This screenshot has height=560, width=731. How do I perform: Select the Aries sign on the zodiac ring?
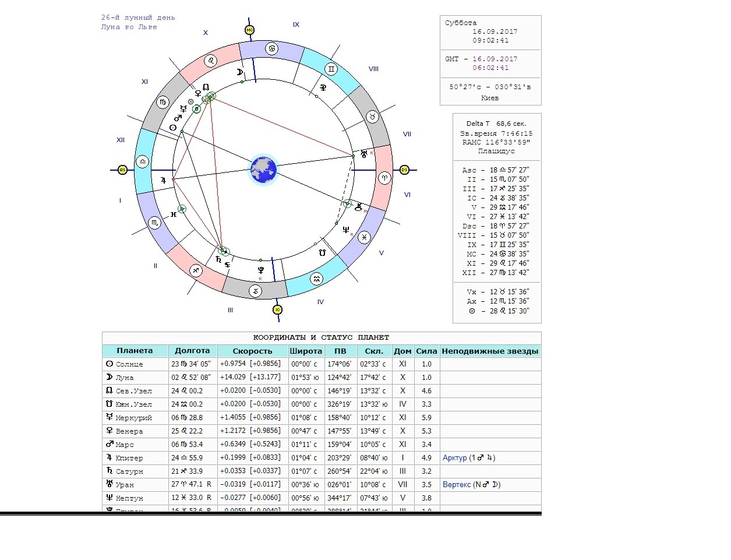tap(383, 177)
